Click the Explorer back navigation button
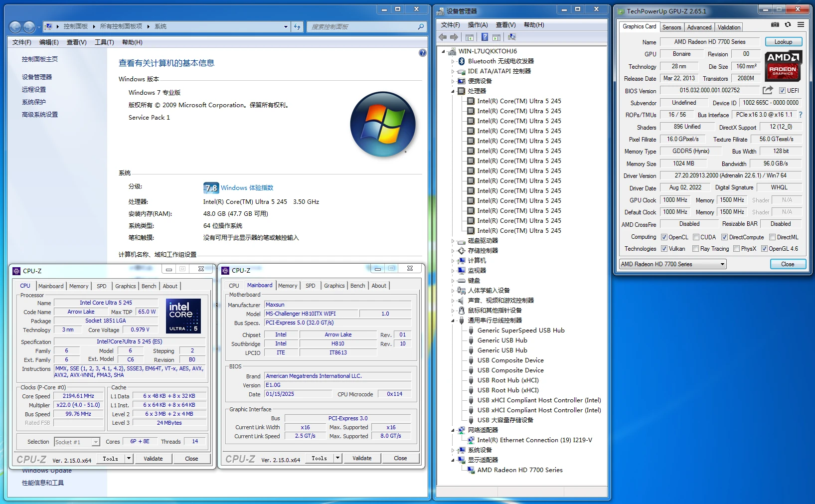 click(x=15, y=27)
